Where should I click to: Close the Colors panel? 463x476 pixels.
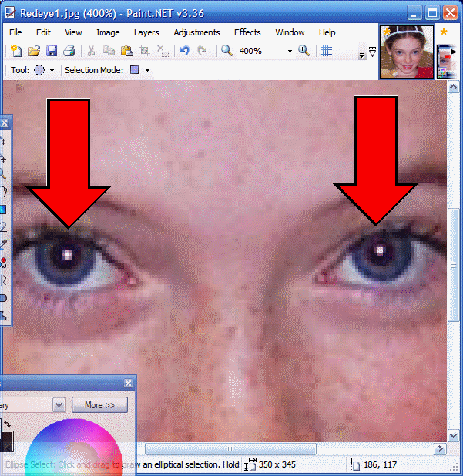point(128,384)
